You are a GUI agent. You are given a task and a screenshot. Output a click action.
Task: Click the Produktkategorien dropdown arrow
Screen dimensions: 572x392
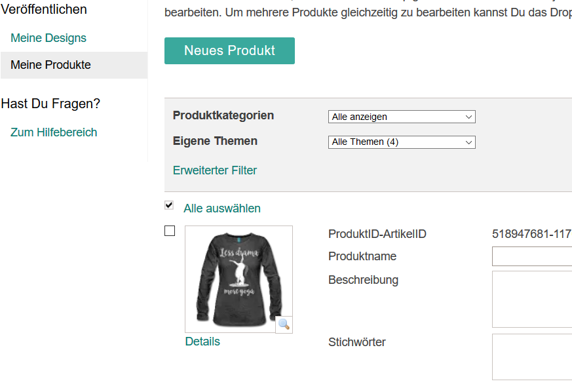pos(468,117)
